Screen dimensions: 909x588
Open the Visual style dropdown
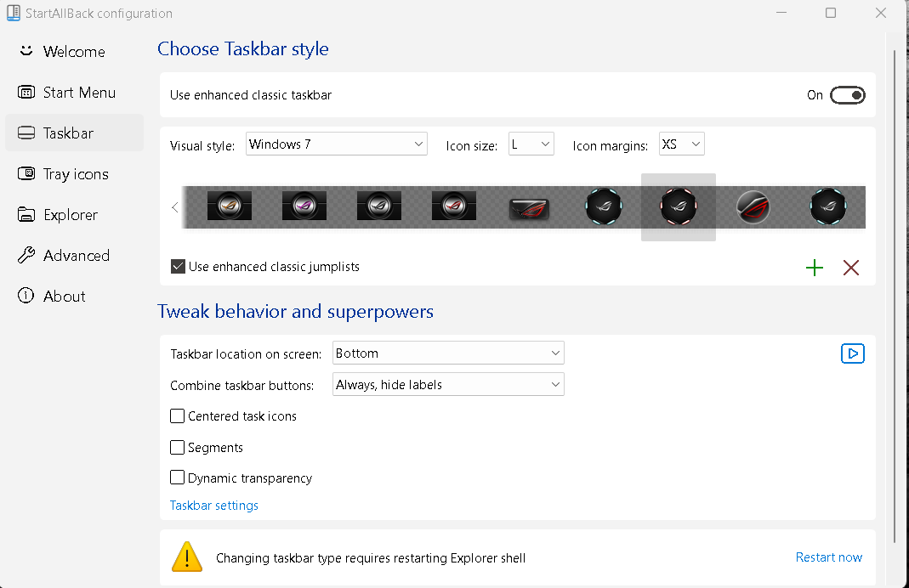(336, 144)
